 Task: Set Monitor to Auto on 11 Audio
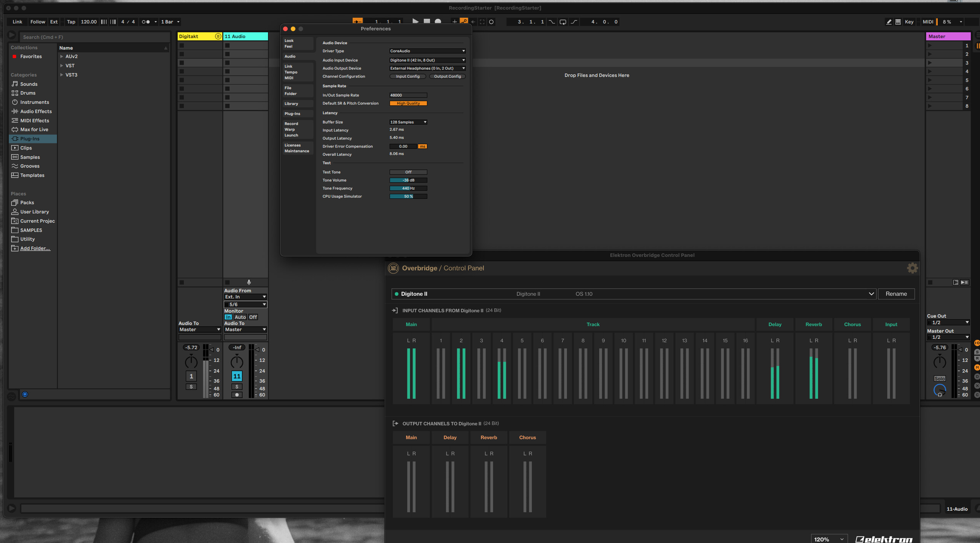[x=240, y=317]
